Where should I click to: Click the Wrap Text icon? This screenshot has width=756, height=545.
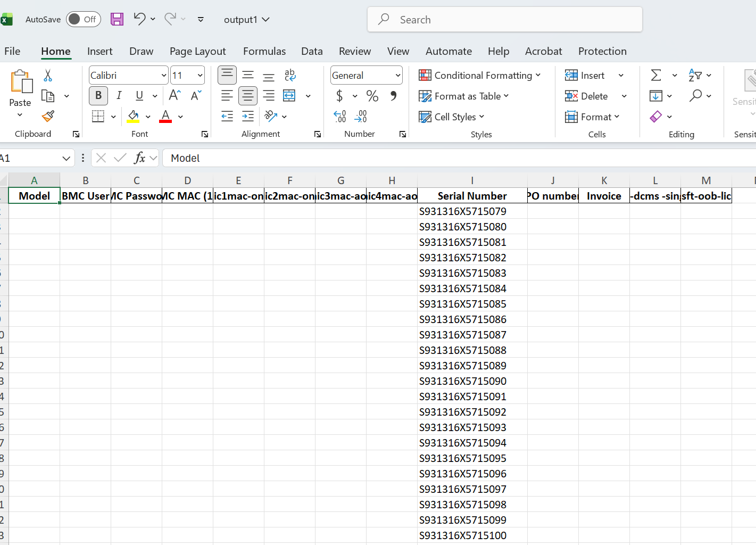290,75
